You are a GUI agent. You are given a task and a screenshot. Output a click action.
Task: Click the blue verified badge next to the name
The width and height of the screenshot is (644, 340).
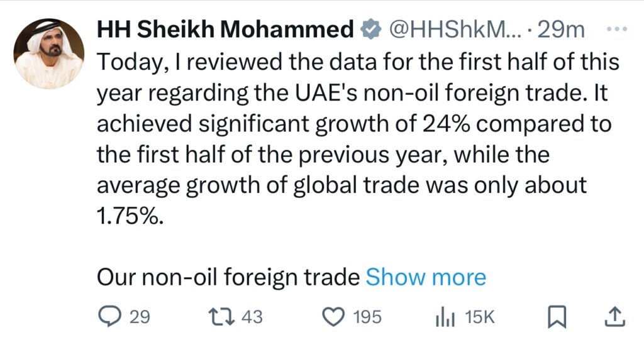coord(371,29)
